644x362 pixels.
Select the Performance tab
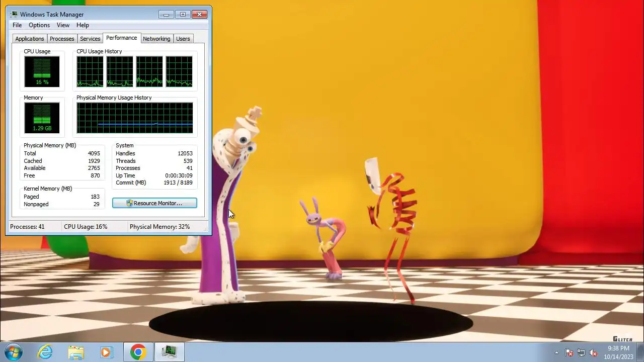click(x=121, y=38)
